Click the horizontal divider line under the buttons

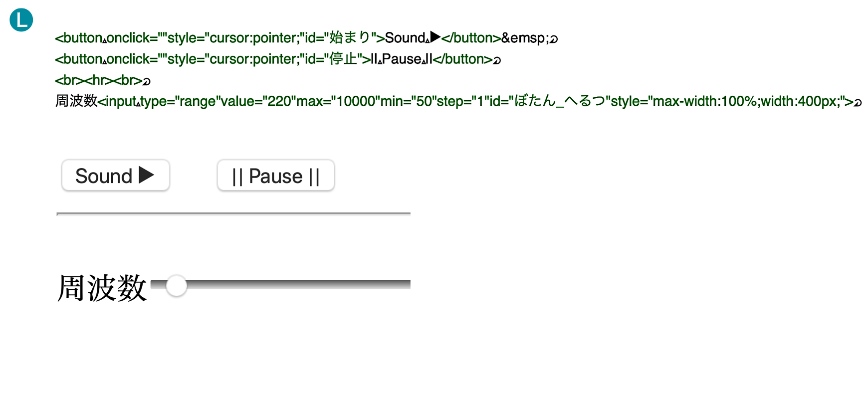233,213
